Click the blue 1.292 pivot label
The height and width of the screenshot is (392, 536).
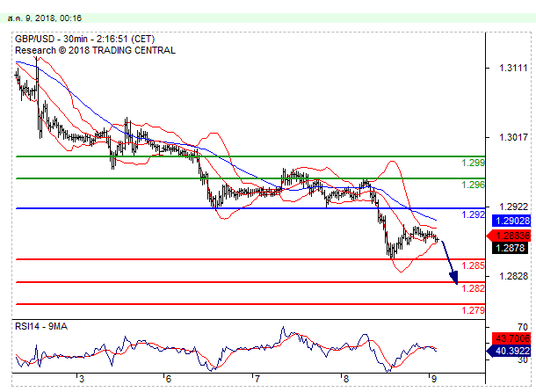[473, 214]
